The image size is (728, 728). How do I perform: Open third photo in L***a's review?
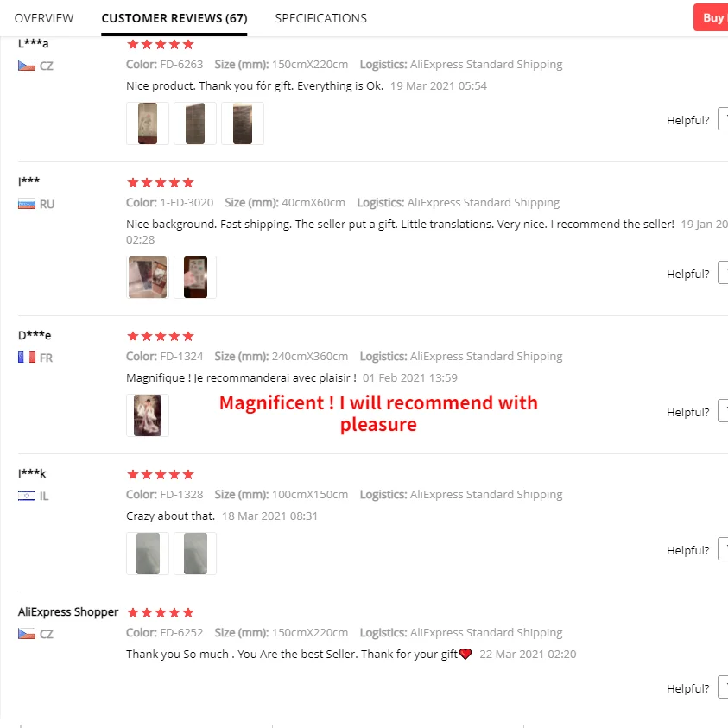tap(243, 123)
